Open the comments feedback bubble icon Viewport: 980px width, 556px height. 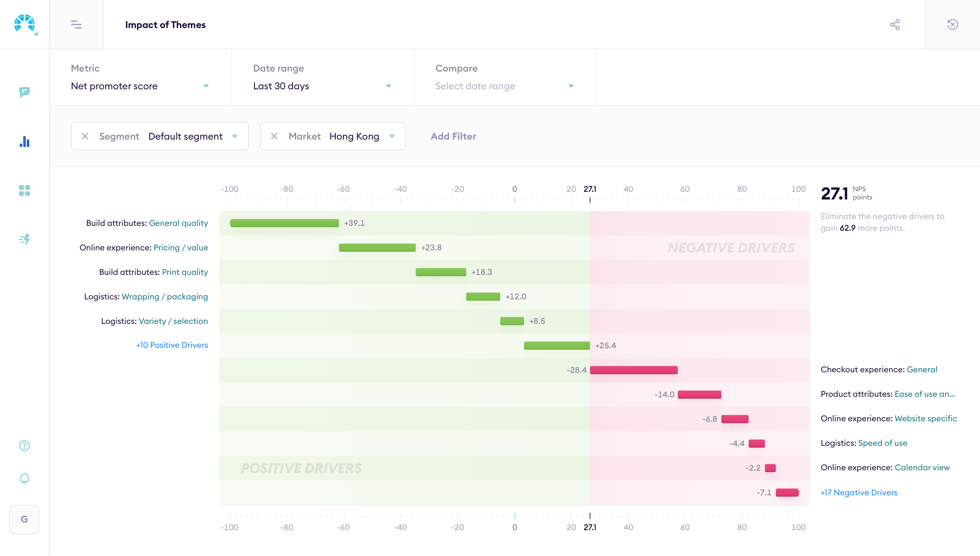[x=24, y=93]
